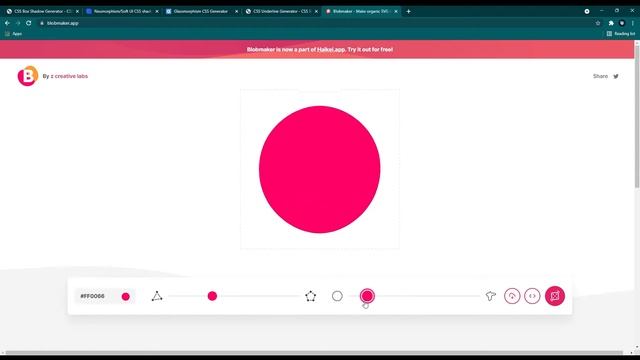Click the Share label

click(x=600, y=76)
